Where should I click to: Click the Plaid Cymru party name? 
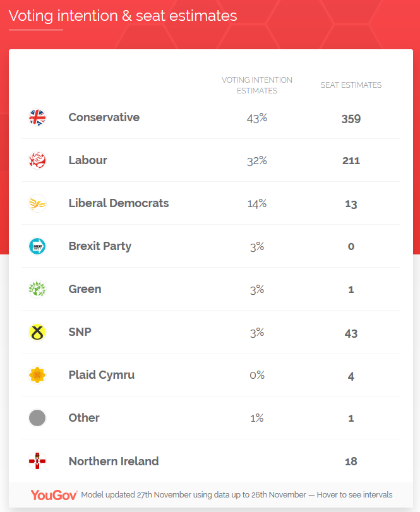[x=101, y=375]
